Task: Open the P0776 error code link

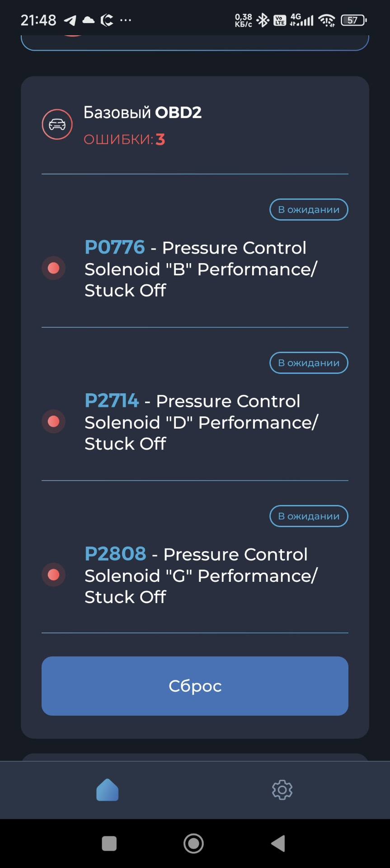Action: 115,247
